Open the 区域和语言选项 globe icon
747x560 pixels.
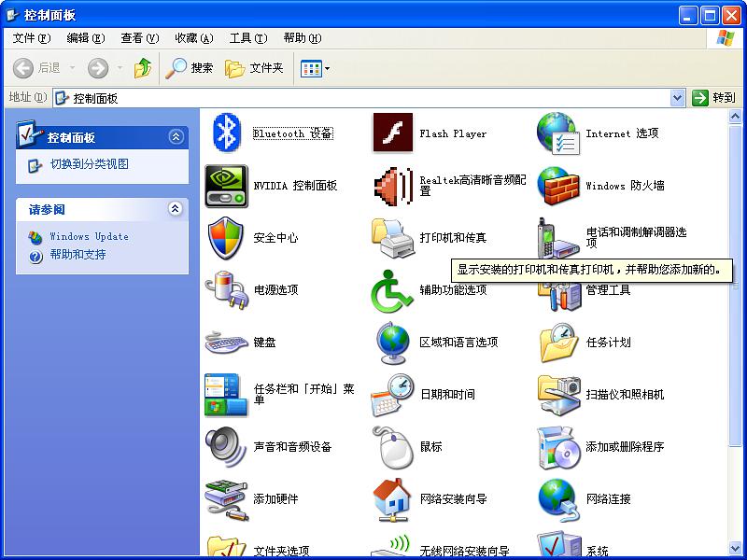[x=392, y=343]
